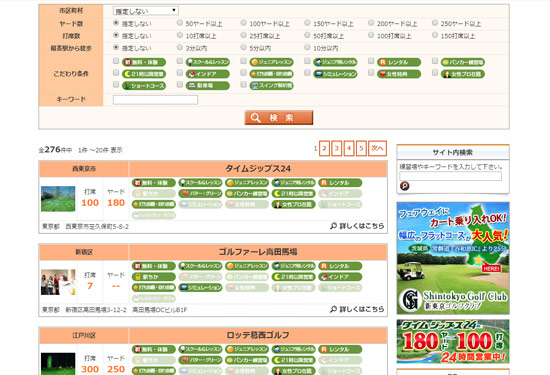
Task: Go to results page 4
Action: [349, 149]
